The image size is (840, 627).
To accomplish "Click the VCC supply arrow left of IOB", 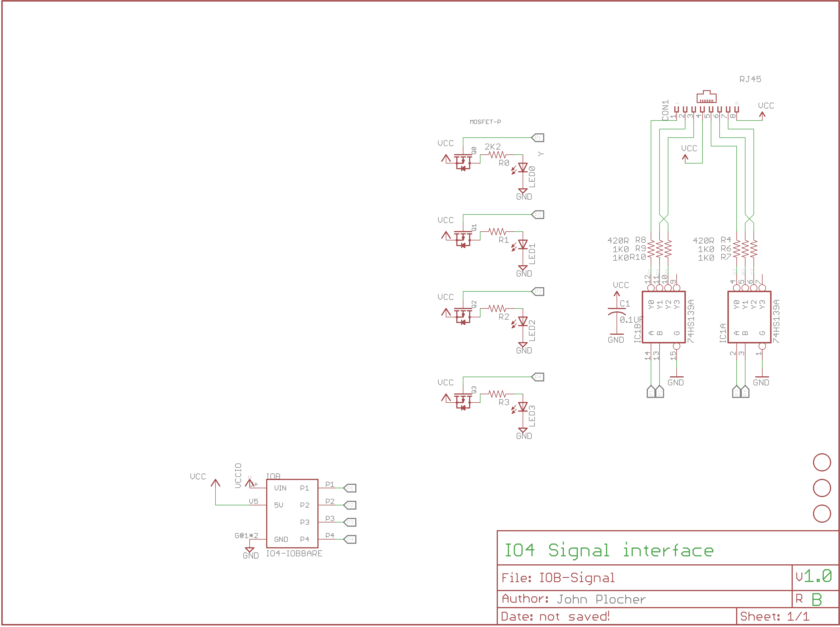I will 215,483.
